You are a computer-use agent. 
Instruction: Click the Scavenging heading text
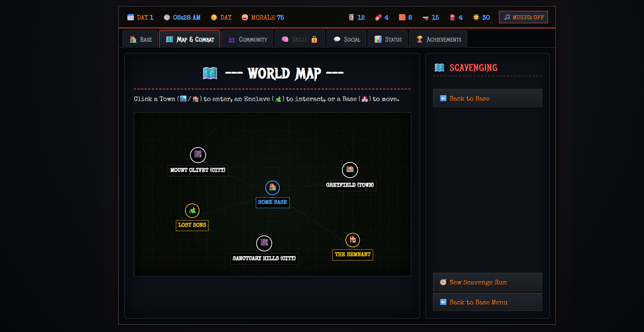(x=473, y=68)
